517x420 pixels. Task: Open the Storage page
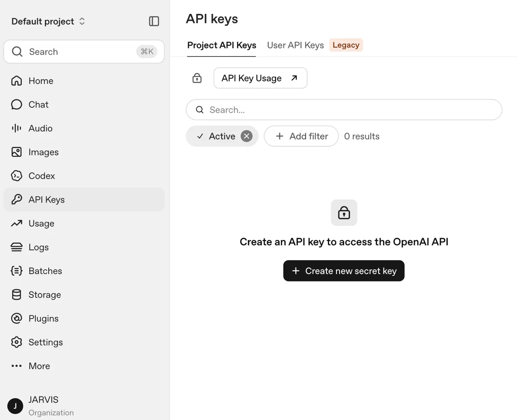tap(84, 295)
